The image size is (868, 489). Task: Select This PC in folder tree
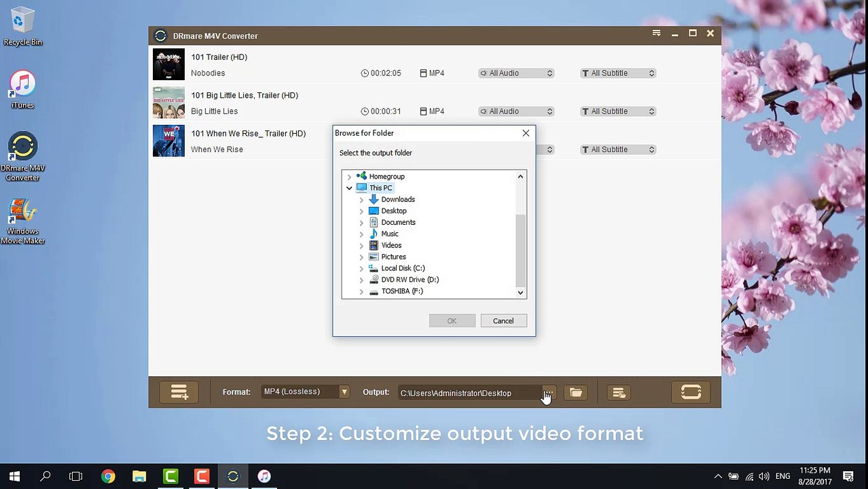click(x=380, y=188)
